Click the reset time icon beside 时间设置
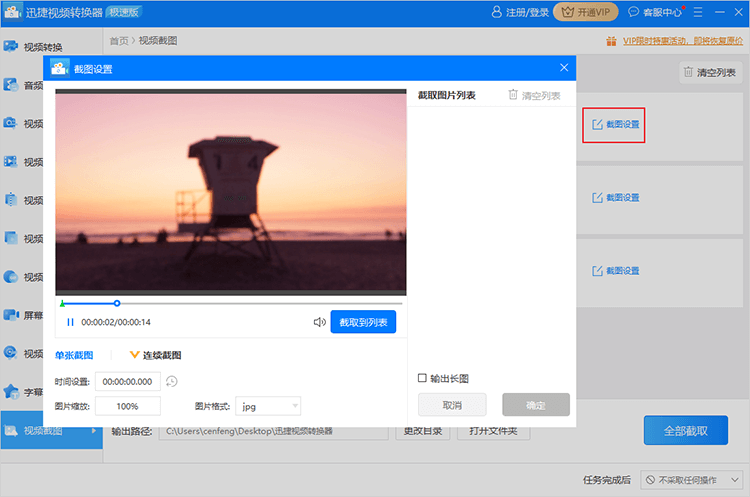Screen dimensions: 750x497 (x=172, y=381)
